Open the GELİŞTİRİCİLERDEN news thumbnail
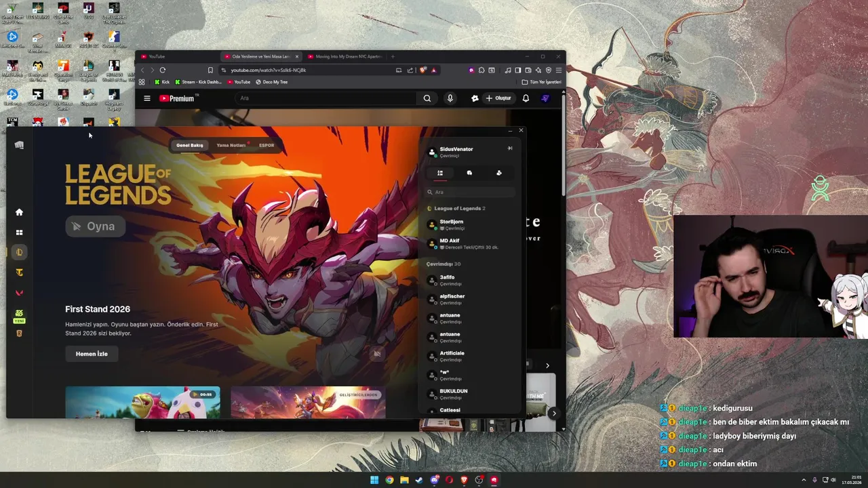Screen dimensions: 868x488 coord(308,402)
